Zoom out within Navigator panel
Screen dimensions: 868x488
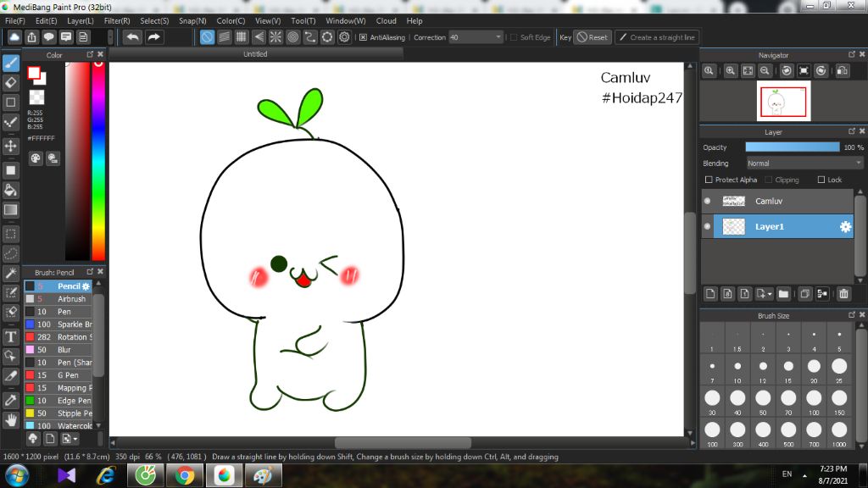pos(765,71)
